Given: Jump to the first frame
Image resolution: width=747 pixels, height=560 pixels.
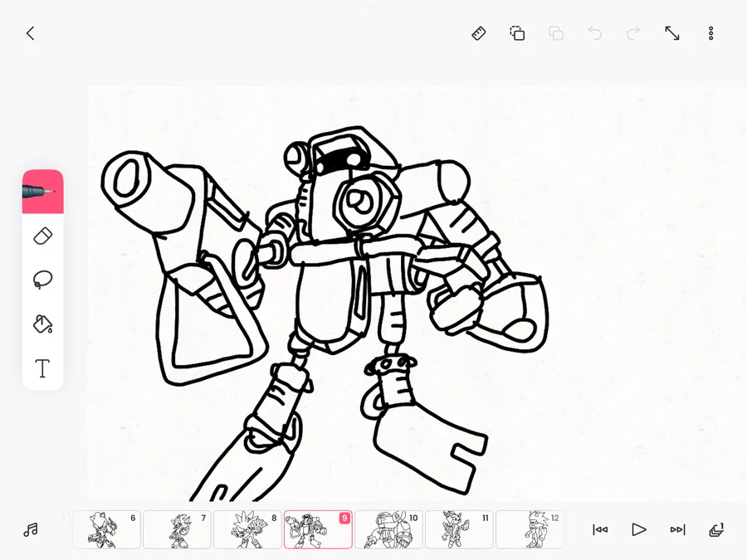Looking at the screenshot, I should point(600,529).
